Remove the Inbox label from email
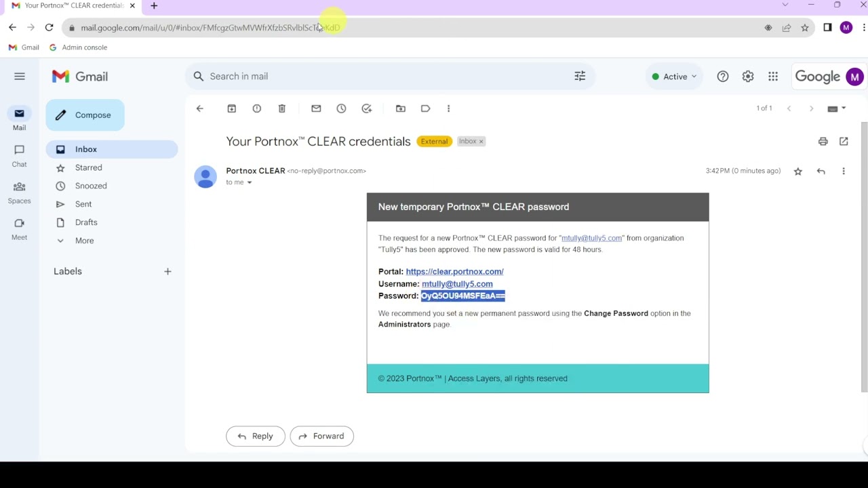Viewport: 868px width, 488px height. 481,142
